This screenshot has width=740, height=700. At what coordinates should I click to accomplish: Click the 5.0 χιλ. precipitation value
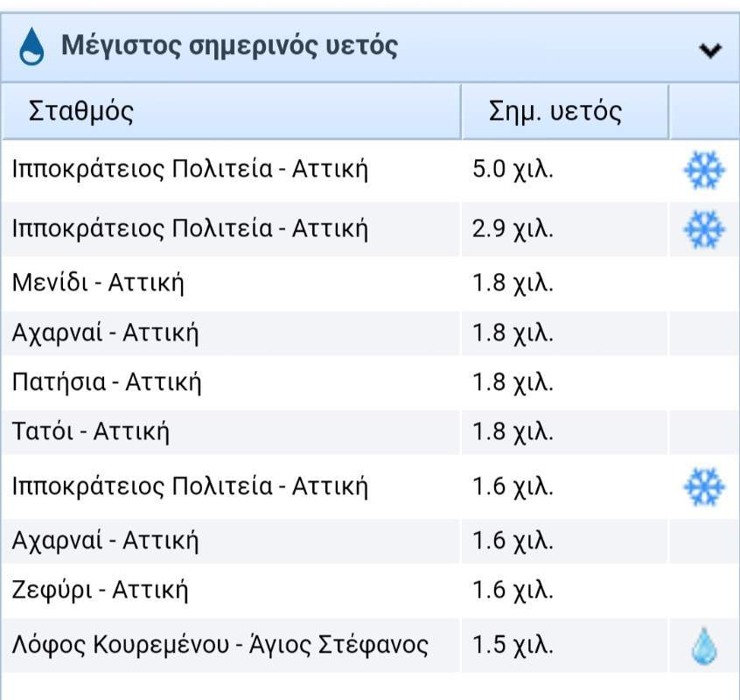[513, 169]
